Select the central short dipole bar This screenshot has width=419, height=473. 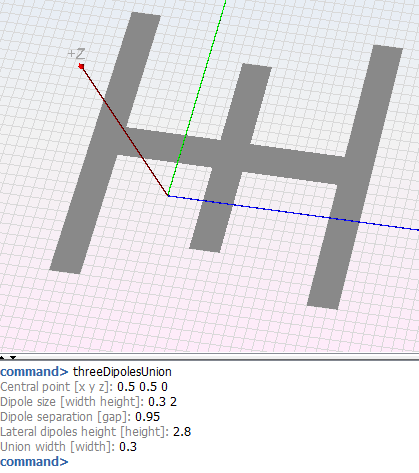pyautogui.click(x=231, y=158)
